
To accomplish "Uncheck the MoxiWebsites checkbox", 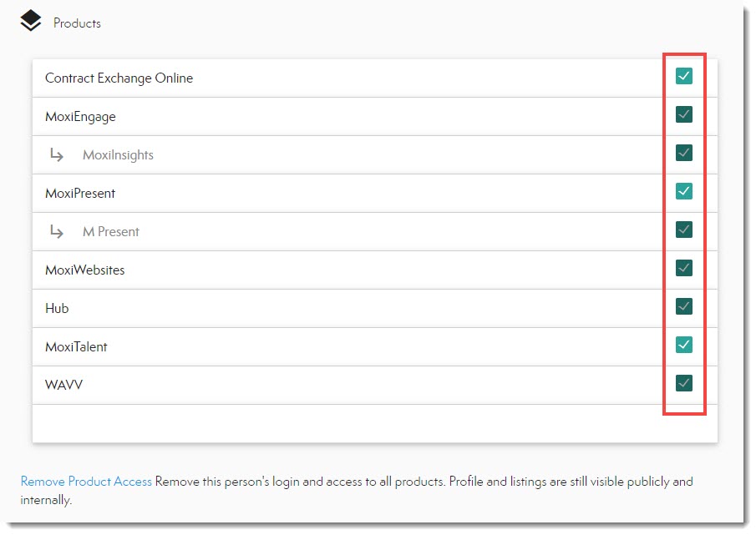I will coord(684,269).
